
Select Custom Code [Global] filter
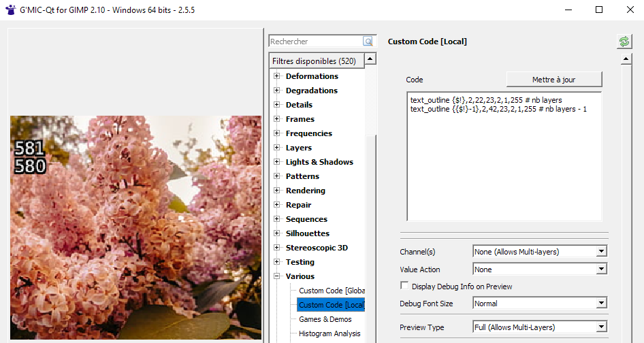coord(331,291)
